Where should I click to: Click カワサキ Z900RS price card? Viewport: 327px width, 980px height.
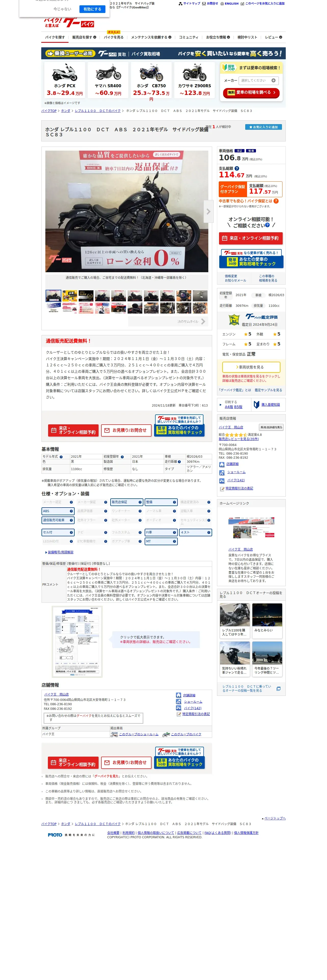tap(195, 80)
